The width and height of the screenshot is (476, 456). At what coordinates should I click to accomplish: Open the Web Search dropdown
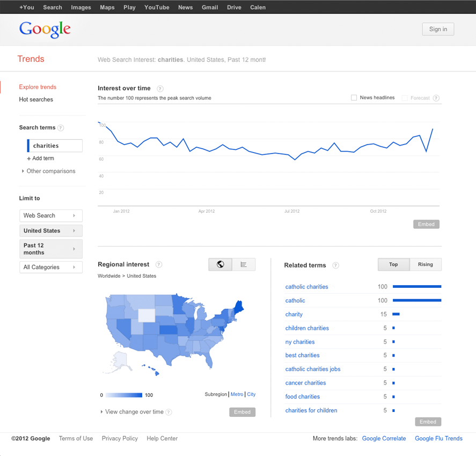click(51, 216)
